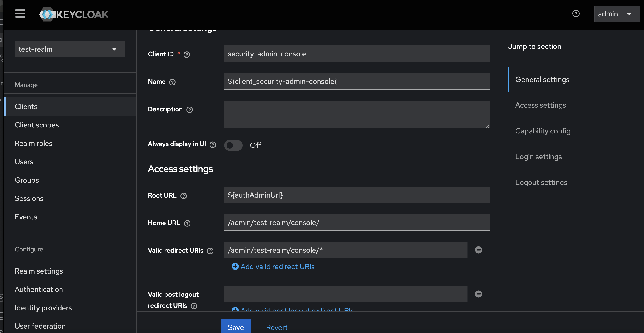This screenshot has height=333, width=644.
Task: Remove the /admin/test-realm/console/* redirect URI
Action: click(479, 250)
